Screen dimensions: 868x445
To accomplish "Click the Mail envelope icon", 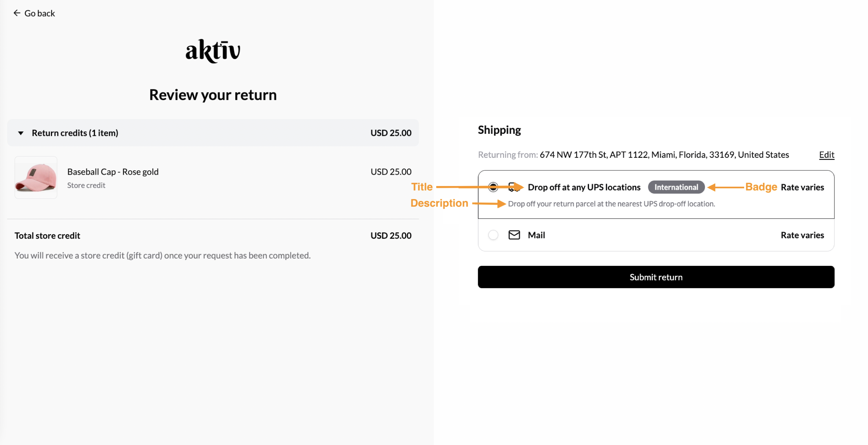I will tap(514, 235).
